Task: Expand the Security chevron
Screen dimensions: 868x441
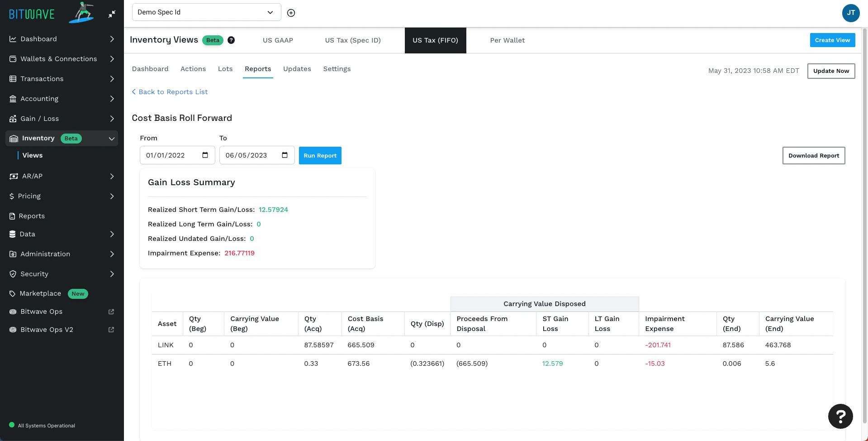Action: (112, 274)
